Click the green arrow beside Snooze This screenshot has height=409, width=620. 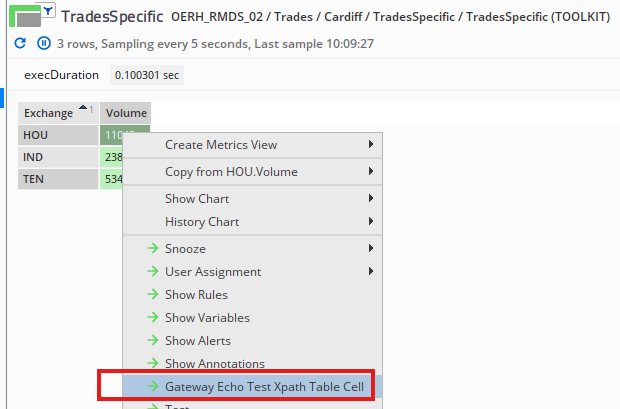[152, 249]
